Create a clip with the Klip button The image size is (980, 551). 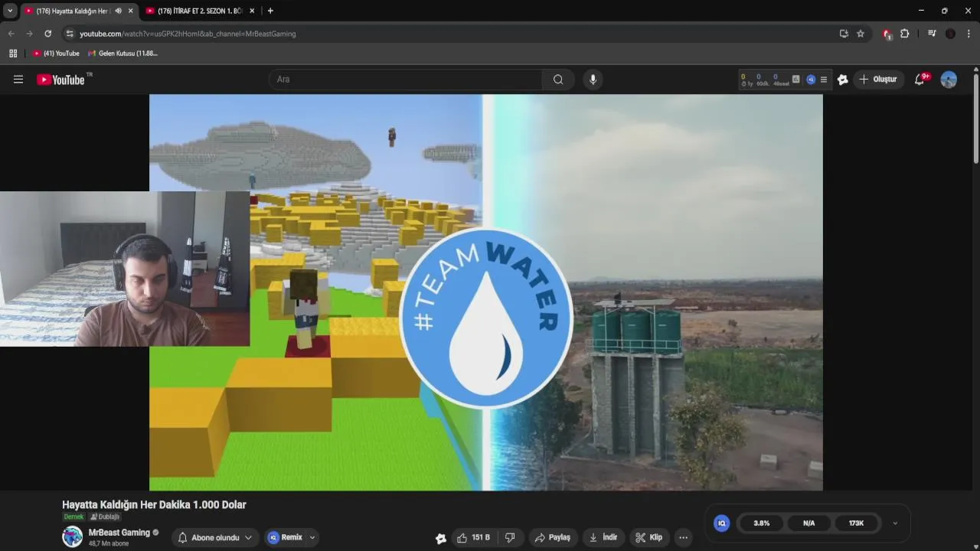pos(649,537)
